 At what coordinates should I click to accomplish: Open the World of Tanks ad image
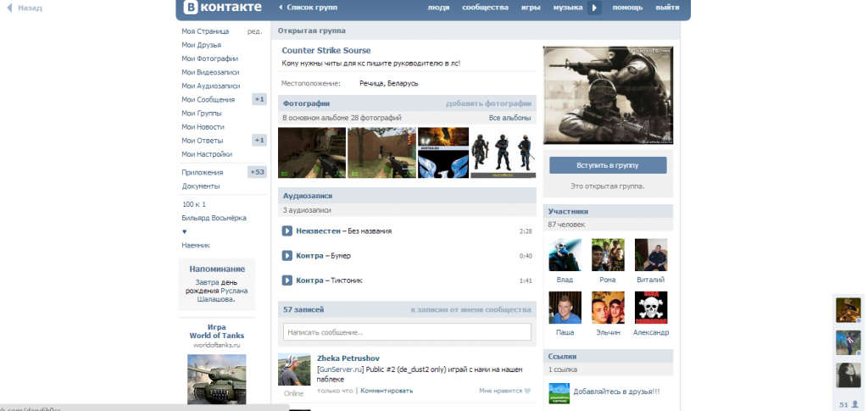click(215, 377)
